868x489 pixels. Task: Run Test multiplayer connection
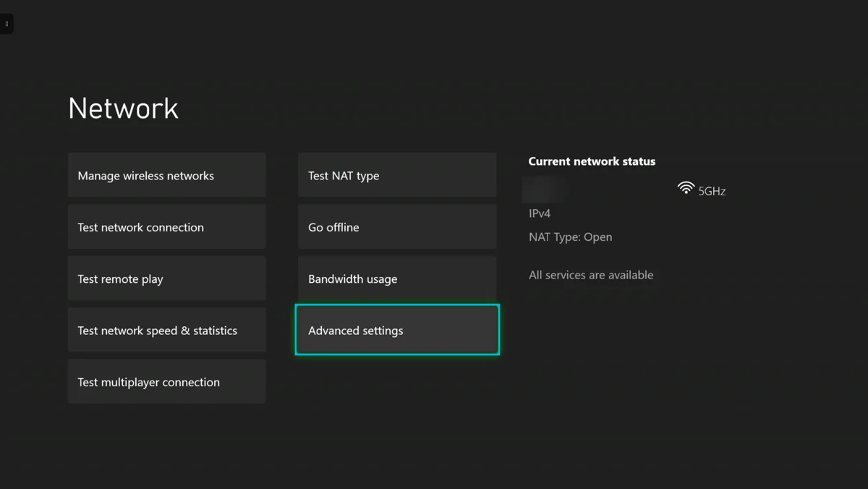167,382
